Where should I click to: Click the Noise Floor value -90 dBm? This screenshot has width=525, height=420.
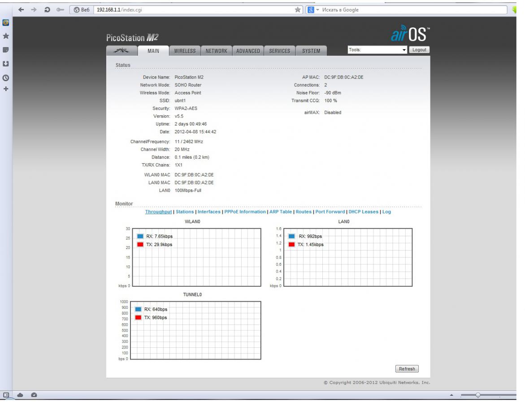[333, 93]
